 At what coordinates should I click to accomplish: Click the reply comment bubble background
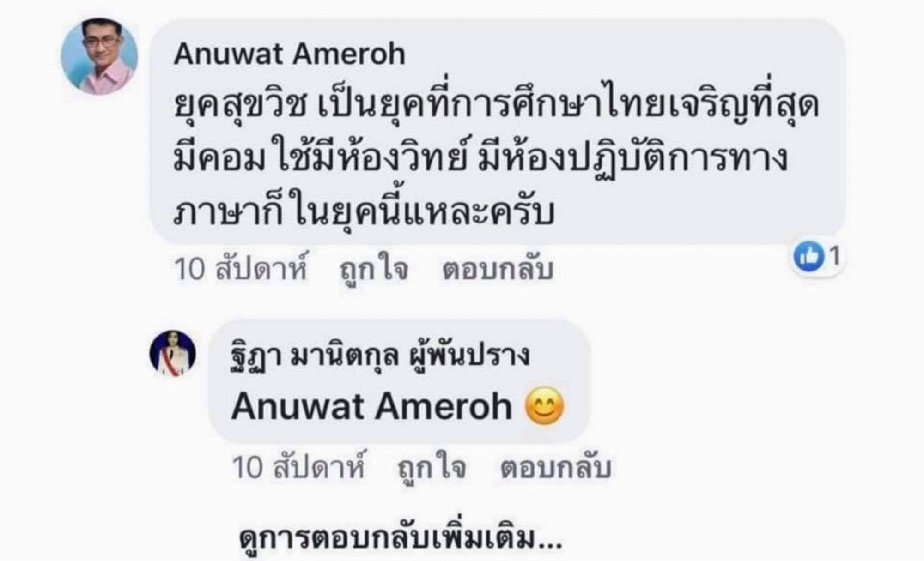[399, 381]
